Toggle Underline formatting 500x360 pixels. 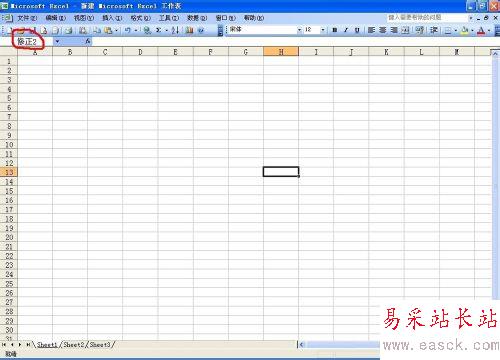tap(357, 30)
